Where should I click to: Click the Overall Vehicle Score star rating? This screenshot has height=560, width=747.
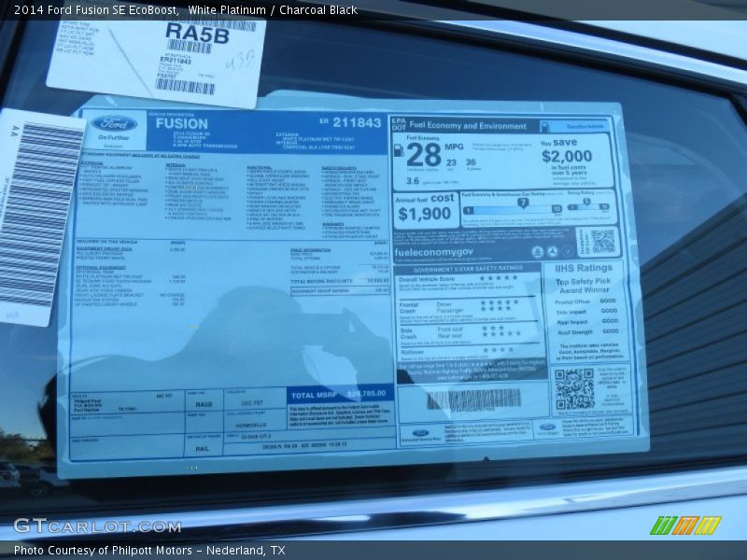(498, 277)
